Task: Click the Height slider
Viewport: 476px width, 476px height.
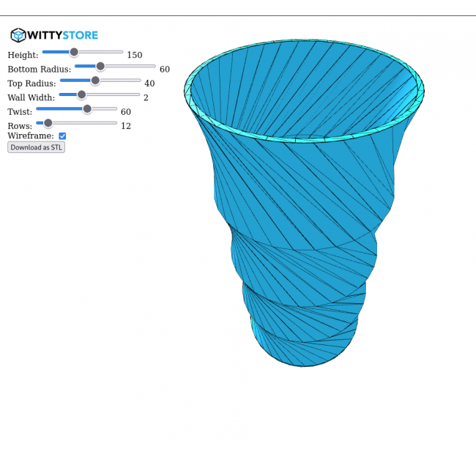Action: tap(83, 52)
